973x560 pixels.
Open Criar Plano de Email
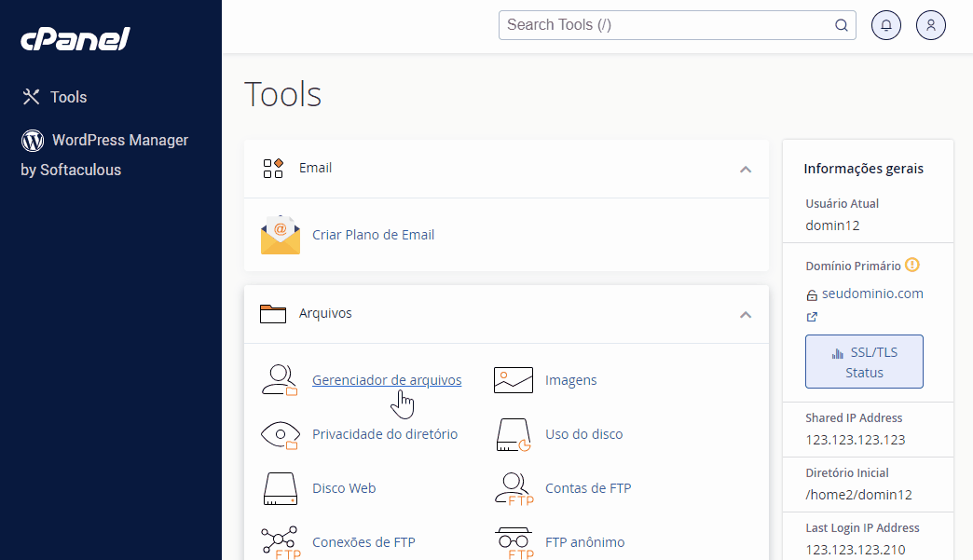(373, 235)
